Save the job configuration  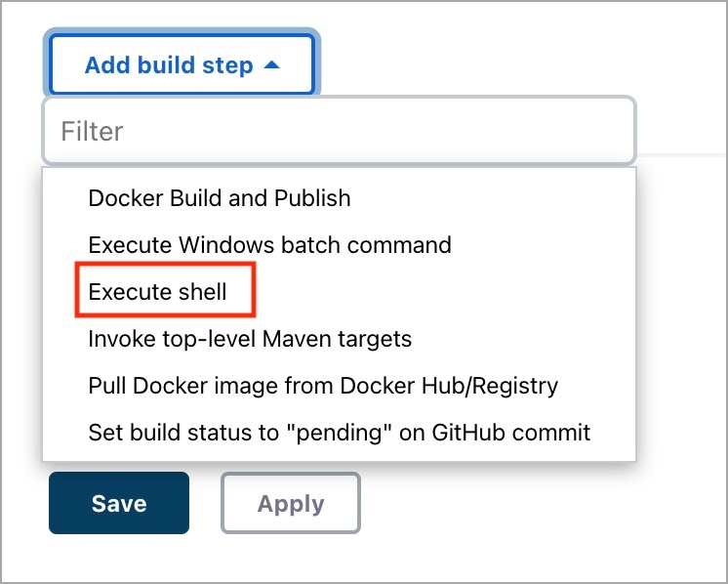[119, 503]
